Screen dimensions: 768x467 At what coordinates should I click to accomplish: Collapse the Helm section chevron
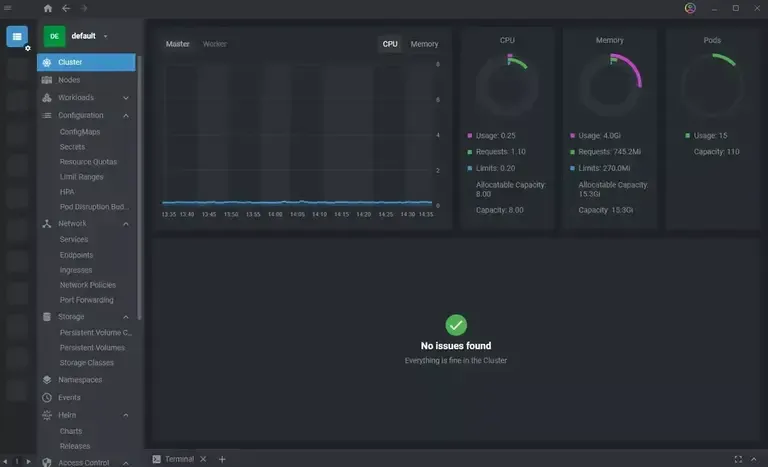(126, 415)
